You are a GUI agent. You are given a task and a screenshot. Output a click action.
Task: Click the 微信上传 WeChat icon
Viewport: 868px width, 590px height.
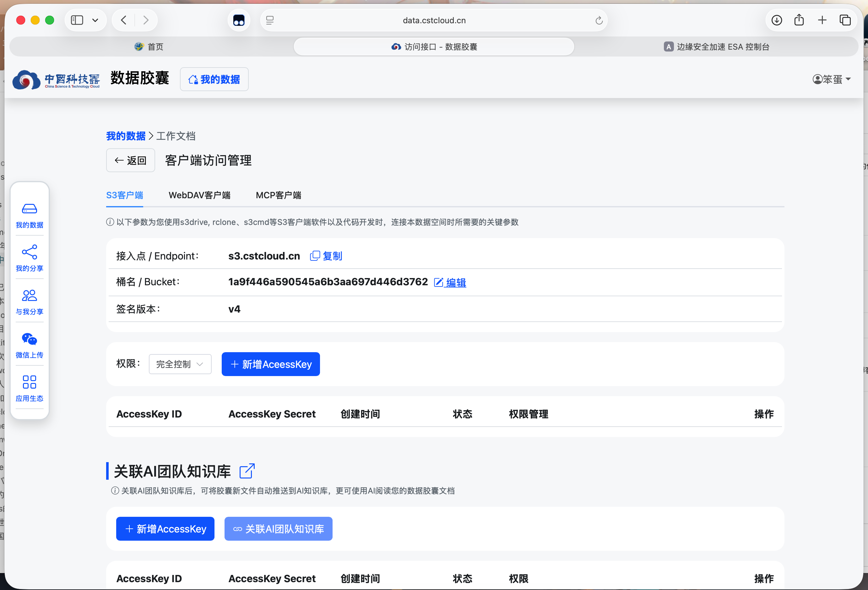point(30,339)
